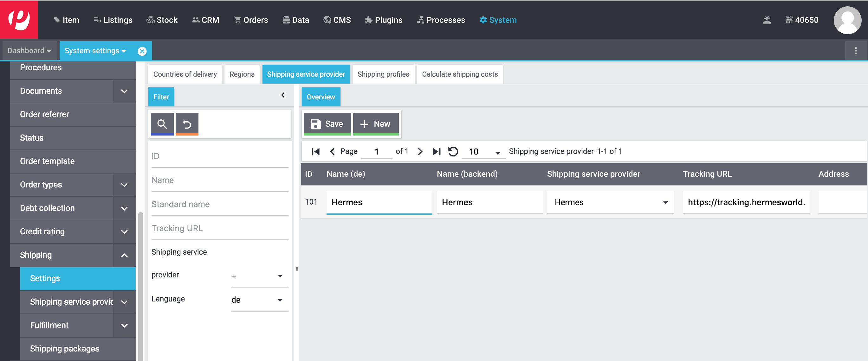Open Status settings in sidebar
Image resolution: width=868 pixels, height=361 pixels.
click(x=73, y=138)
